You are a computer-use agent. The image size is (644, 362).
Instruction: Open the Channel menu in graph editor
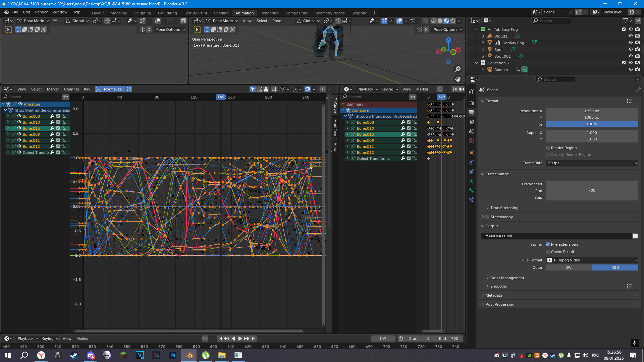(71, 89)
